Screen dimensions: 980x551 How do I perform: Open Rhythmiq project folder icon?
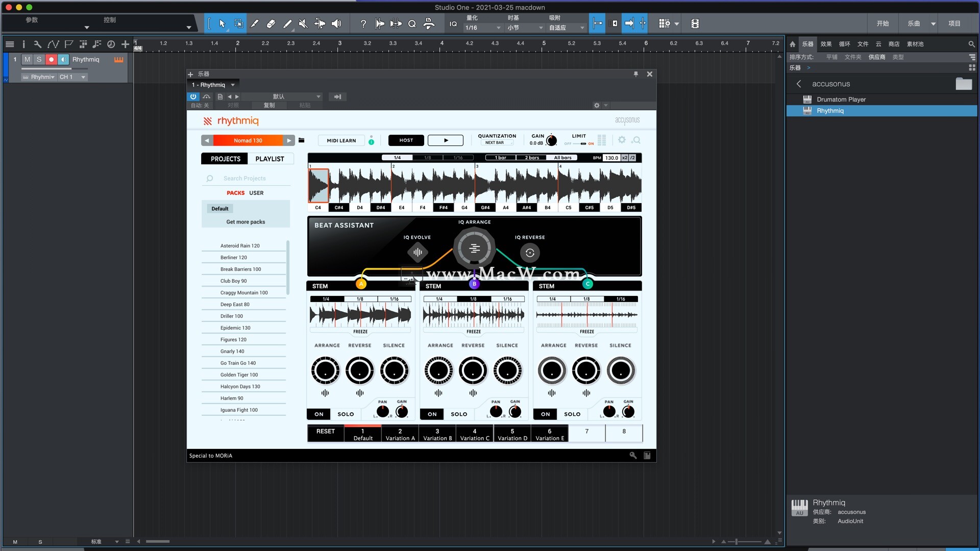pos(302,140)
